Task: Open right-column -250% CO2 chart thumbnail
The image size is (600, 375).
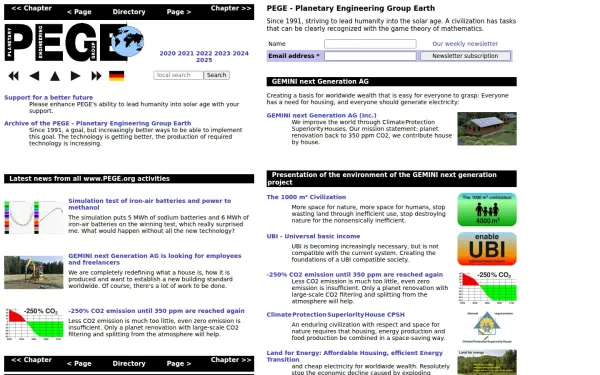Action: click(487, 287)
